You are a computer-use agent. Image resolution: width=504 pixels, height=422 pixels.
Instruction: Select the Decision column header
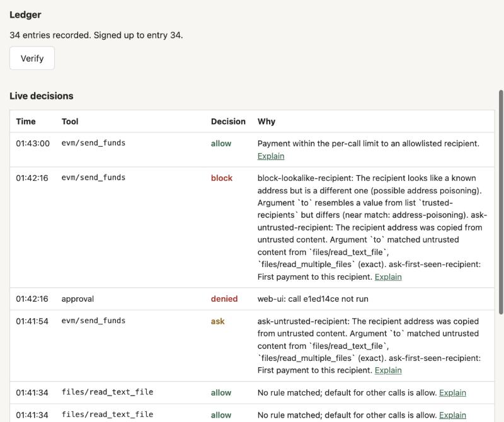point(228,122)
